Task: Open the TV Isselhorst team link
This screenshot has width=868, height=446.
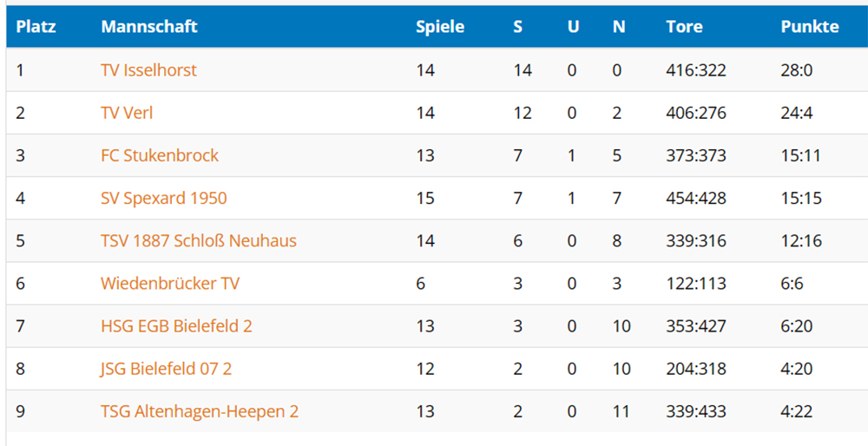Action: click(148, 70)
